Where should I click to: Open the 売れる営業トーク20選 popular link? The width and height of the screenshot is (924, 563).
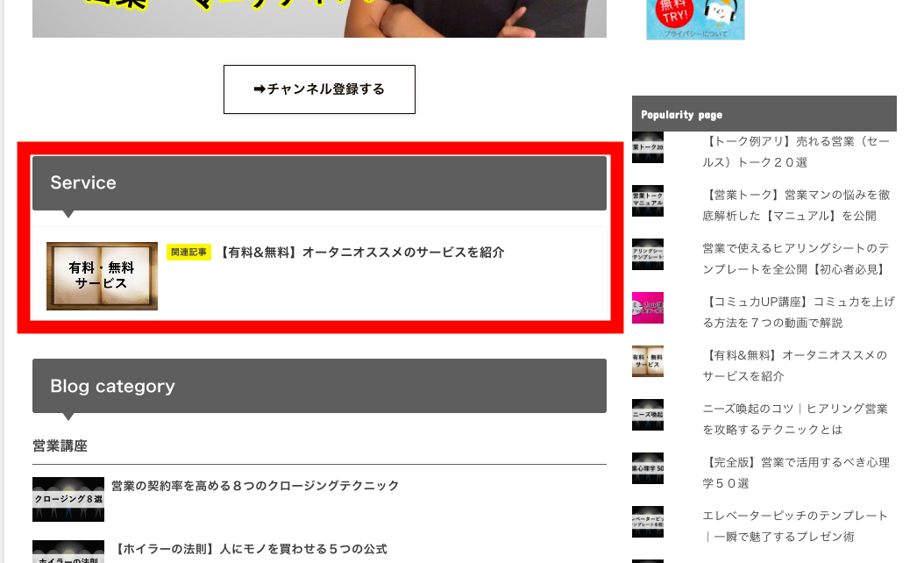pos(796,152)
